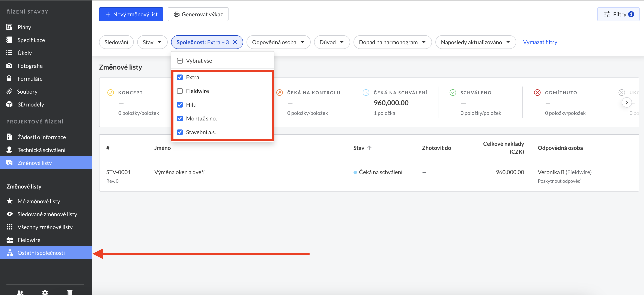Sort by Stav using arrow icon

(x=369, y=148)
